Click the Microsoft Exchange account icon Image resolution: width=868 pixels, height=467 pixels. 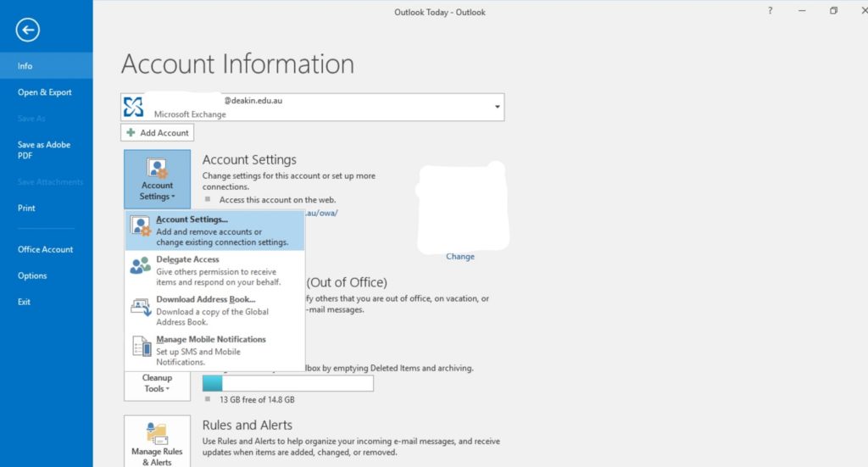tap(135, 107)
